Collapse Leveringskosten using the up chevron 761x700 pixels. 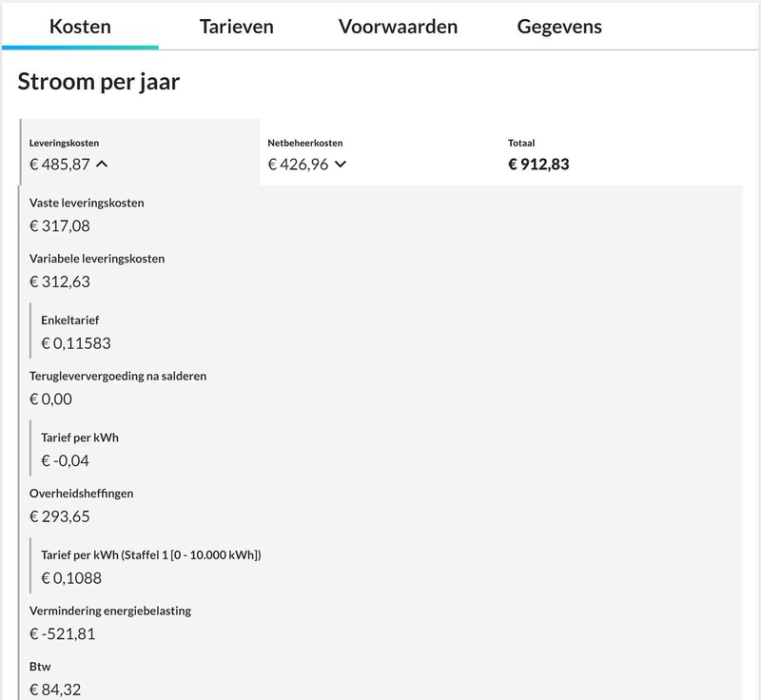coord(103,165)
